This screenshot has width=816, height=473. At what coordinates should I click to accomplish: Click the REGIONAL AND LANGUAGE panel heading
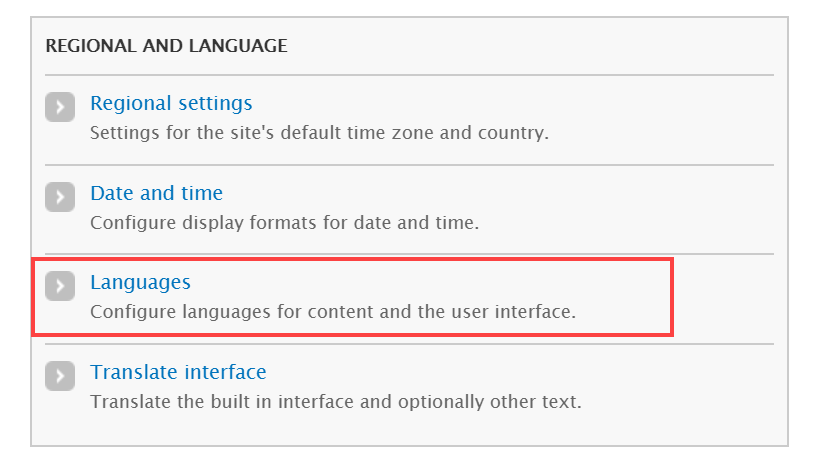[167, 46]
